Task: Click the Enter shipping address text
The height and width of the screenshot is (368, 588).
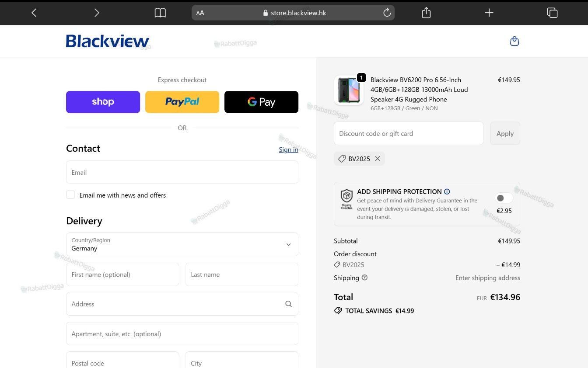Action: click(488, 278)
